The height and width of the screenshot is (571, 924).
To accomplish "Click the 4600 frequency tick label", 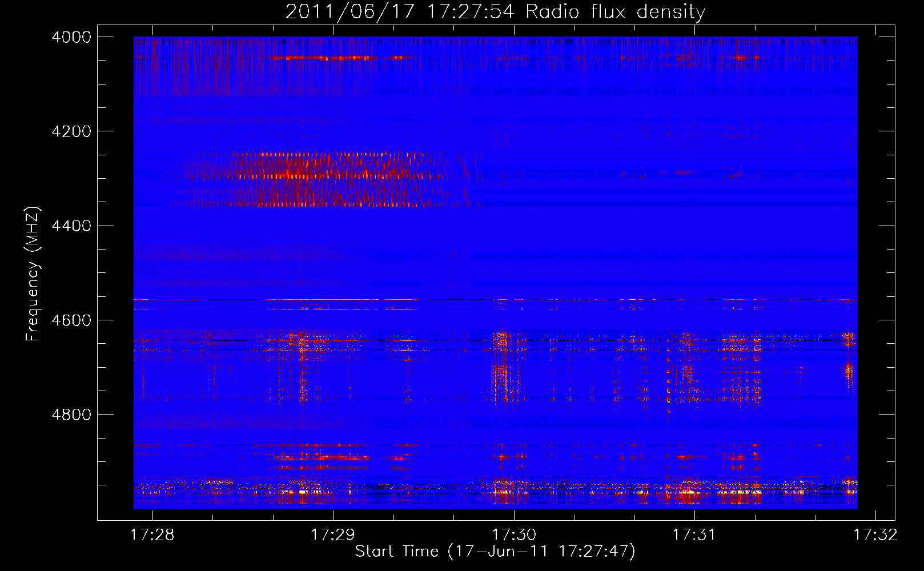I will click(x=71, y=320).
